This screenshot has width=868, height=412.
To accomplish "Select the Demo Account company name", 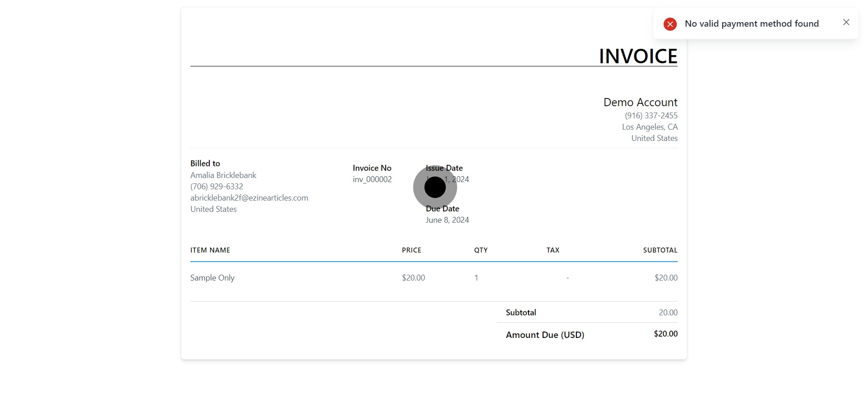I will 640,102.
